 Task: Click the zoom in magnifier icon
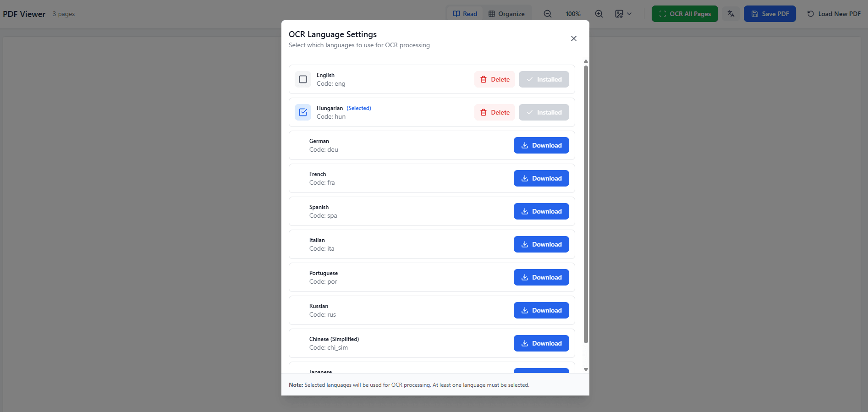[599, 14]
